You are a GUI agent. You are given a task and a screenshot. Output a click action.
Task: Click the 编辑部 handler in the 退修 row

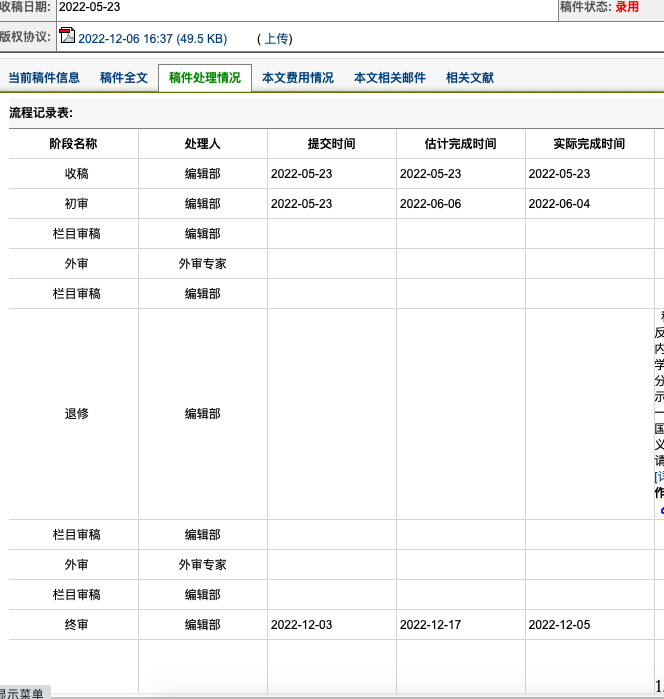(202, 414)
